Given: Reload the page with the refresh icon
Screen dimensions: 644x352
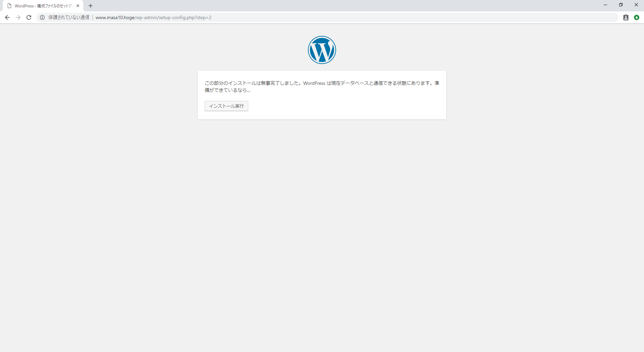Looking at the screenshot, I should pyautogui.click(x=29, y=17).
